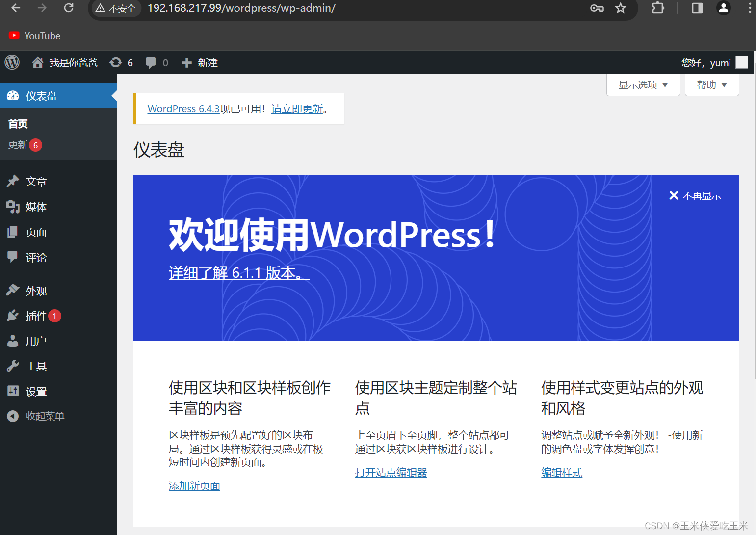Expand the 帮助 dropdown
The width and height of the screenshot is (756, 535).
(712, 85)
